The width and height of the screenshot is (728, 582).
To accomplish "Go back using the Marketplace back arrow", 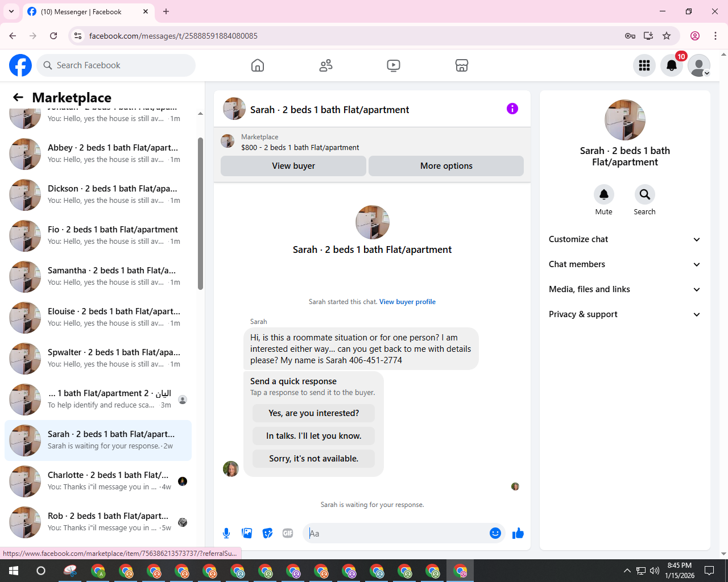I will coord(18,97).
